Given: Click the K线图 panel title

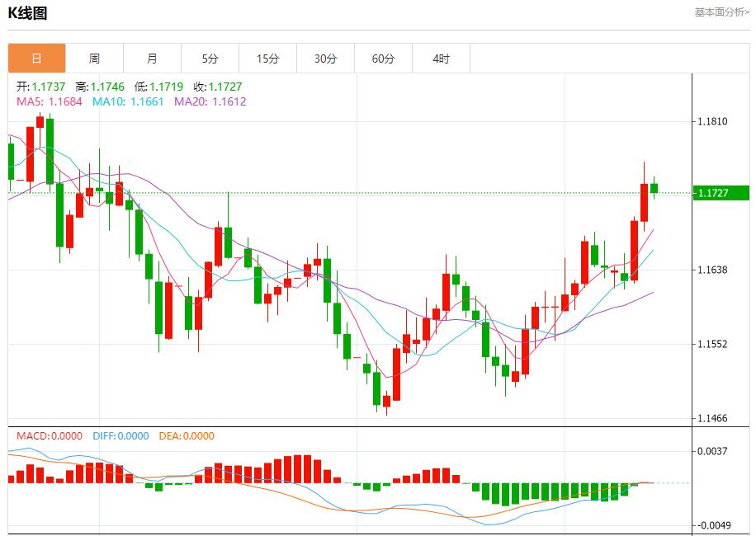Looking at the screenshot, I should click(x=28, y=13).
